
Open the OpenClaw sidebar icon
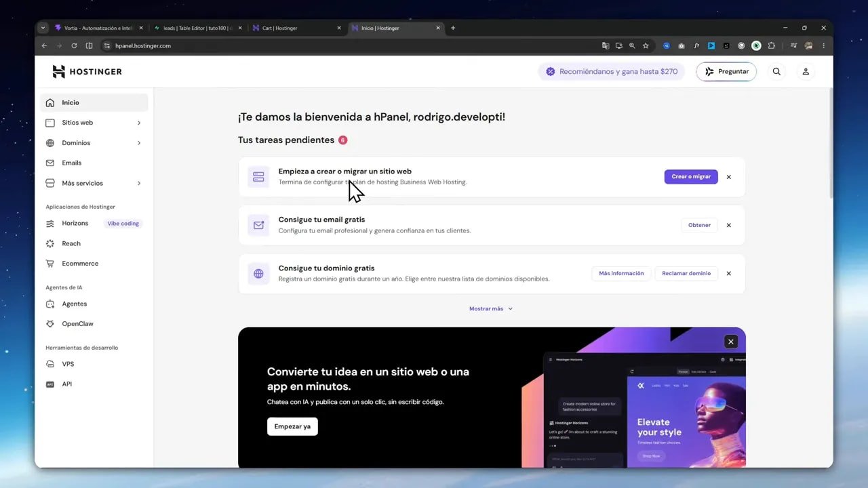pyautogui.click(x=50, y=324)
